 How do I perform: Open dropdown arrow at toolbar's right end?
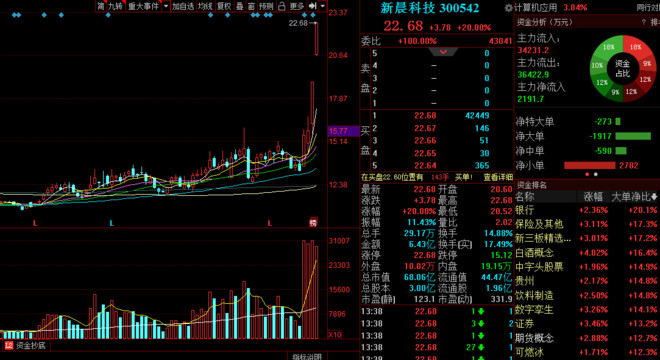tap(322, 6)
